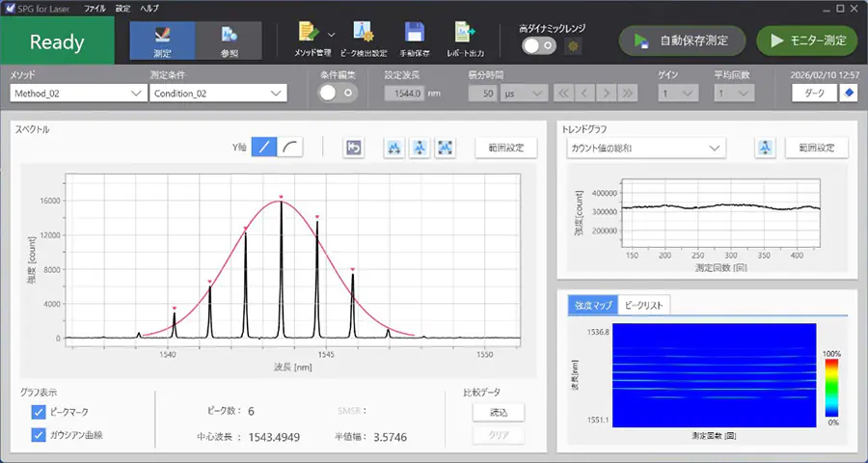The image size is (868, 463).
Task: Click the 読込 load comparison data button
Action: click(499, 412)
